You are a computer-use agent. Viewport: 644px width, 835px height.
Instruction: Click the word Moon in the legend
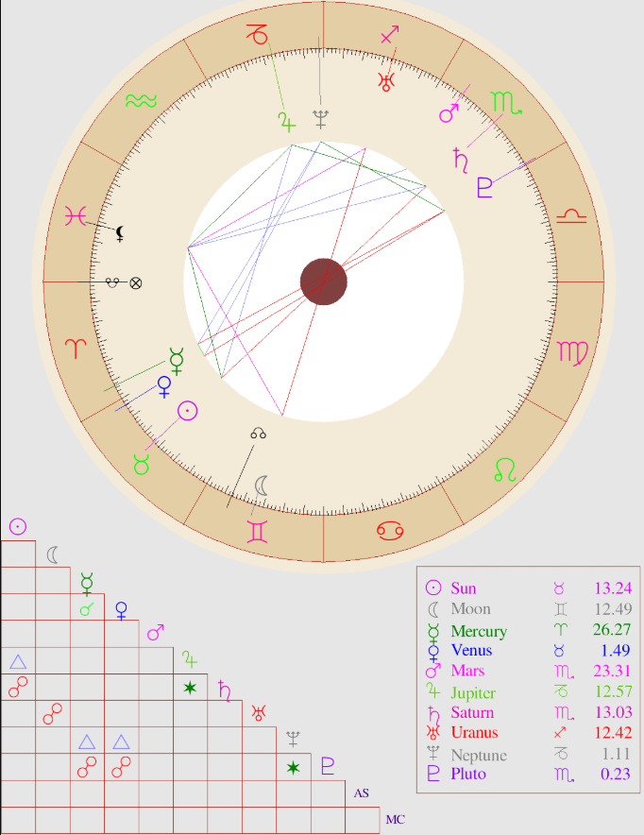(x=470, y=608)
